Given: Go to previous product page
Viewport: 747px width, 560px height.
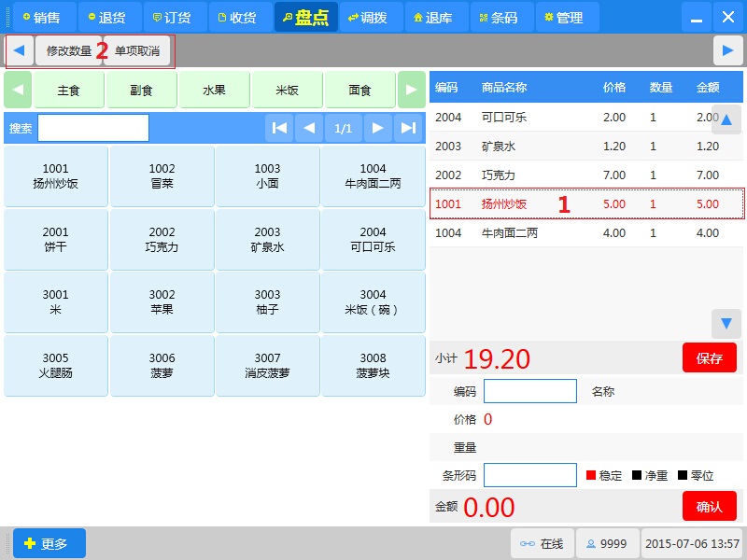Looking at the screenshot, I should pyautogui.click(x=309, y=128).
